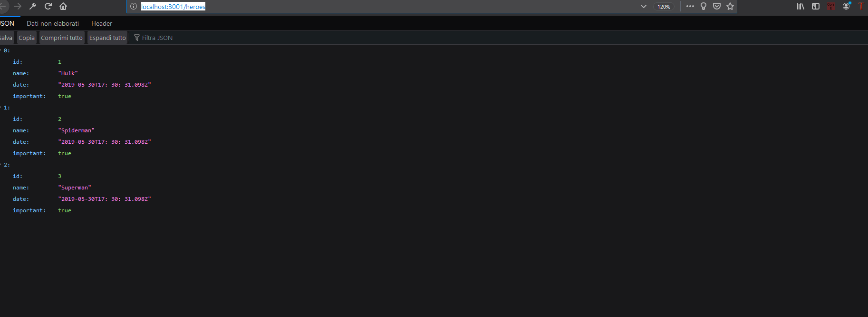Click the Espandi tutto button
This screenshot has width=868, height=317.
(x=107, y=38)
